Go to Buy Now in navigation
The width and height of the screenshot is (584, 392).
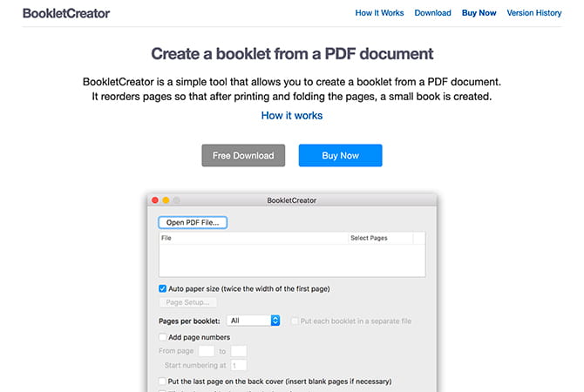tap(479, 13)
